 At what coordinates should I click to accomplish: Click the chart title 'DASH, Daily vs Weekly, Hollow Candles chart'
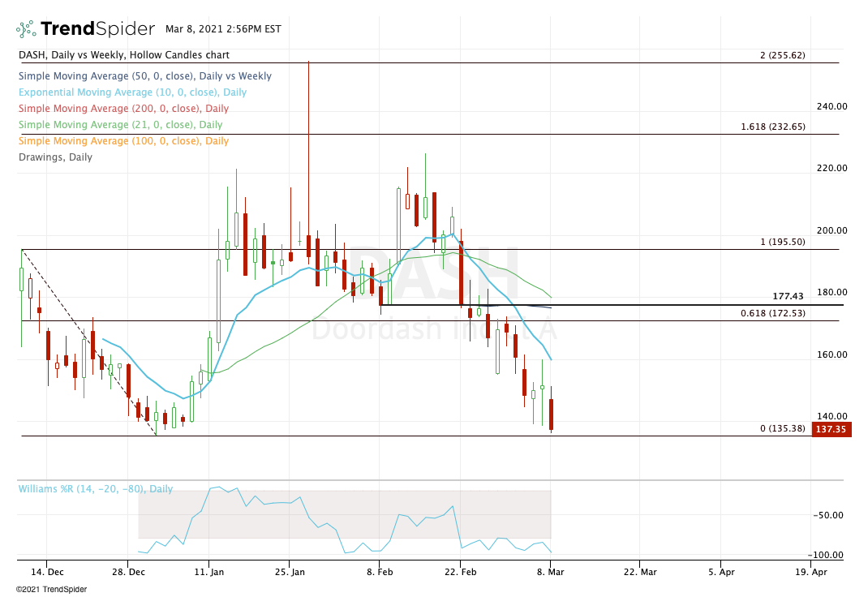tap(124, 55)
